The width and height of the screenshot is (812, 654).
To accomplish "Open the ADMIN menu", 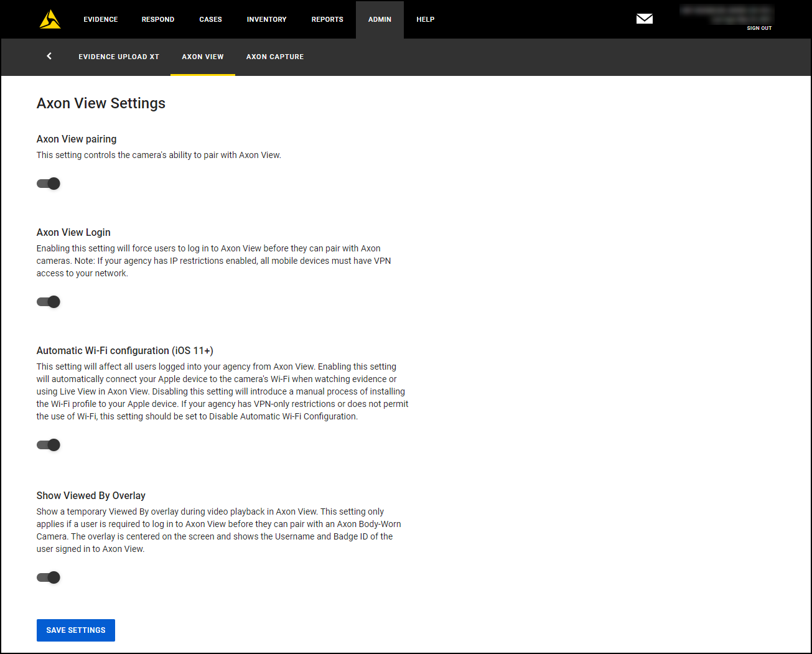I will (x=380, y=19).
